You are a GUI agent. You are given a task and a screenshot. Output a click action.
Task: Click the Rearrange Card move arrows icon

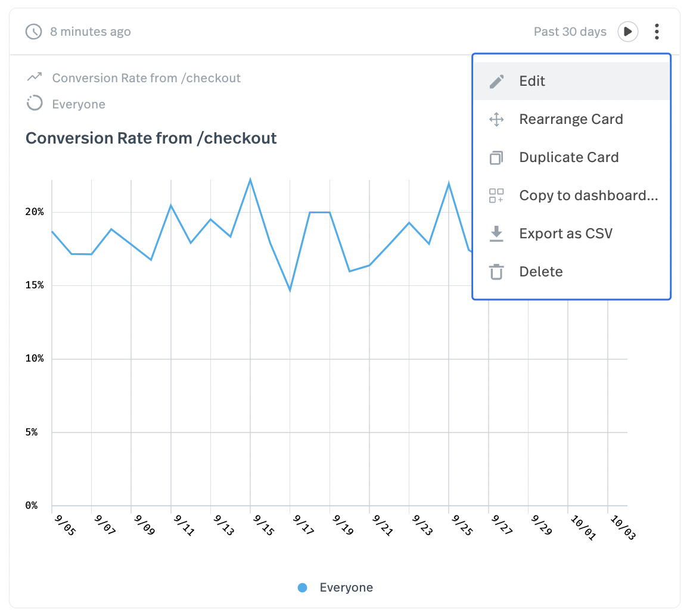[496, 120]
